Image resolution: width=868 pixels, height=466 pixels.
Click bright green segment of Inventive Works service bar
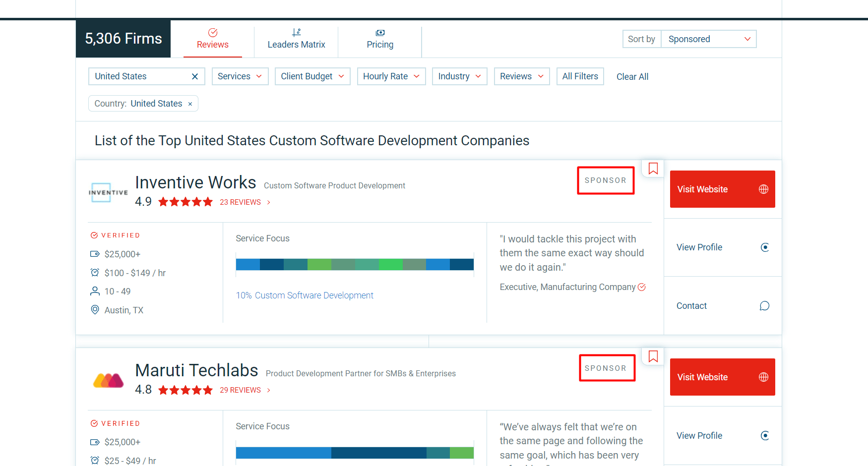coord(390,264)
